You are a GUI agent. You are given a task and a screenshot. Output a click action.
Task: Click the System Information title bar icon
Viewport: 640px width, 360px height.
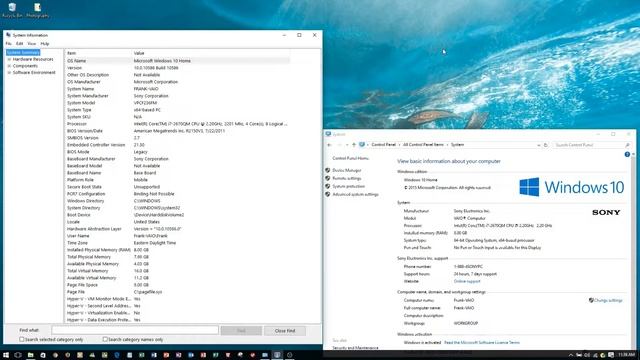coord(8,35)
